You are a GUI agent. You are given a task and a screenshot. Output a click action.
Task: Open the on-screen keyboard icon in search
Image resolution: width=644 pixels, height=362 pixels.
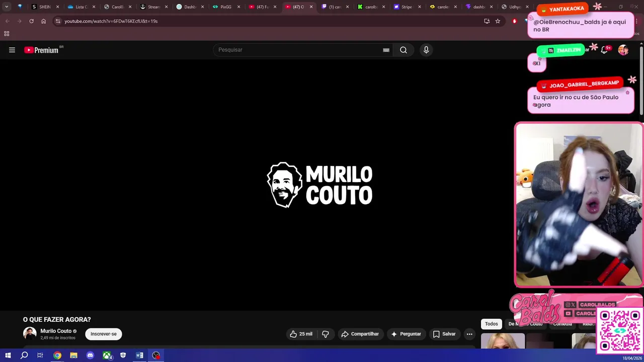(386, 50)
